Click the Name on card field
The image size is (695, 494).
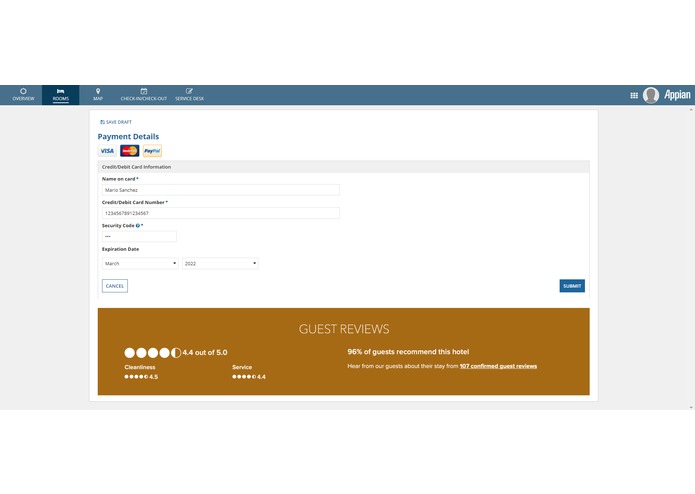(x=221, y=190)
